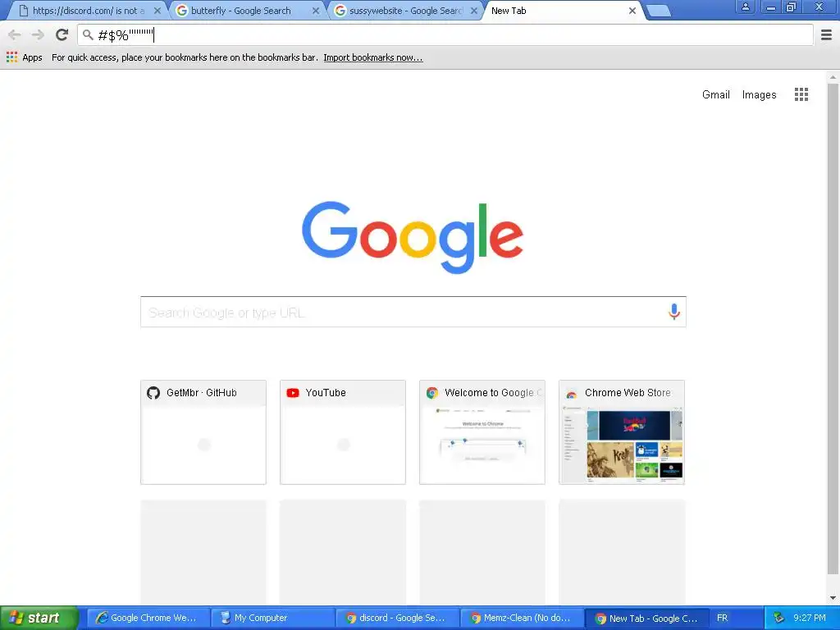Viewport: 840px width, 630px height.
Task: Open the GetMbr GitHub thumbnail
Action: [203, 432]
